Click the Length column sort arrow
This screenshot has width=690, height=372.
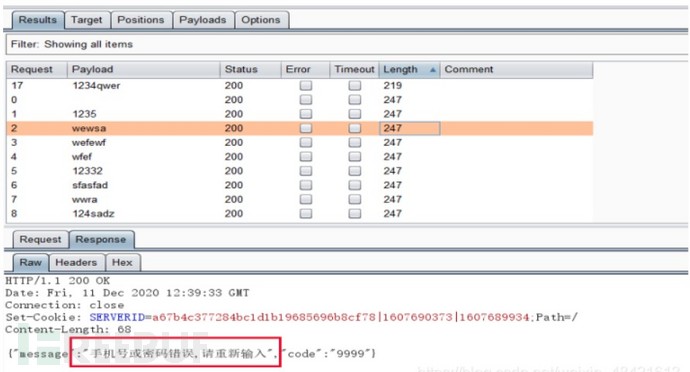point(433,70)
